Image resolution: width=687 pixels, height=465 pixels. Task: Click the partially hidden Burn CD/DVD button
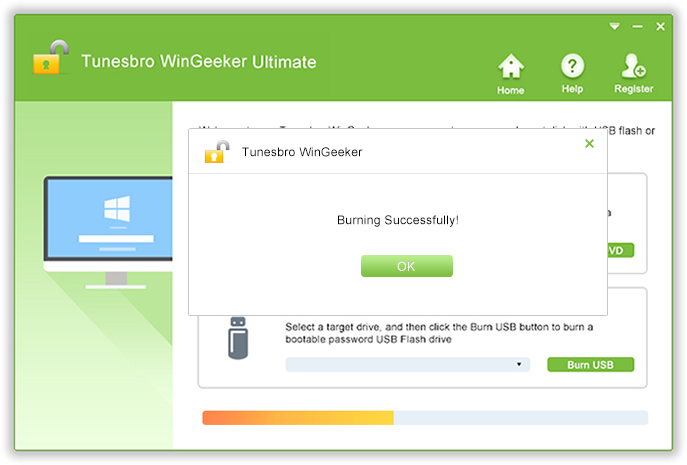[x=620, y=250]
